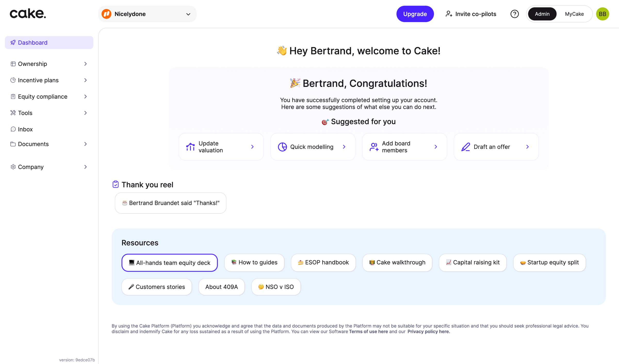Click version 9edce07b text

click(x=77, y=360)
